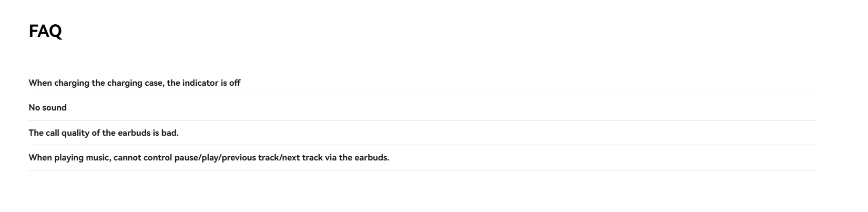Show answer about pause/play/previous track control
Viewport: 868px width, 212px height.
pos(423,158)
